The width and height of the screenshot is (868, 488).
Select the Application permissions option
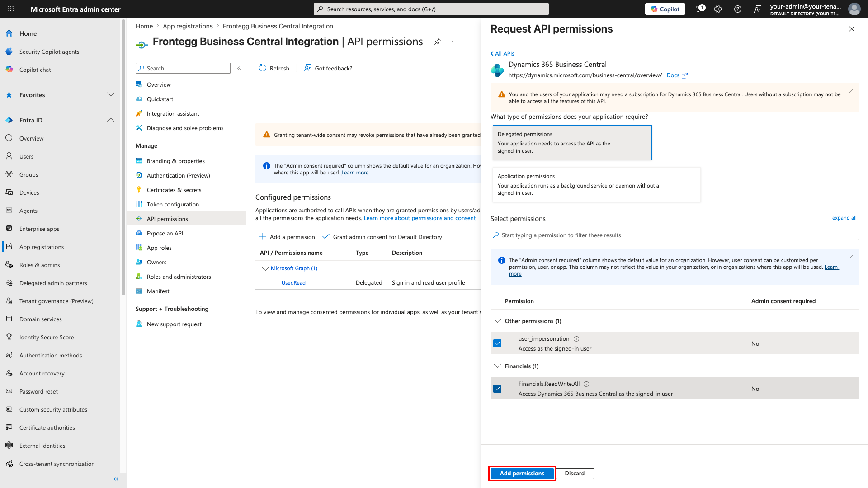pyautogui.click(x=596, y=184)
